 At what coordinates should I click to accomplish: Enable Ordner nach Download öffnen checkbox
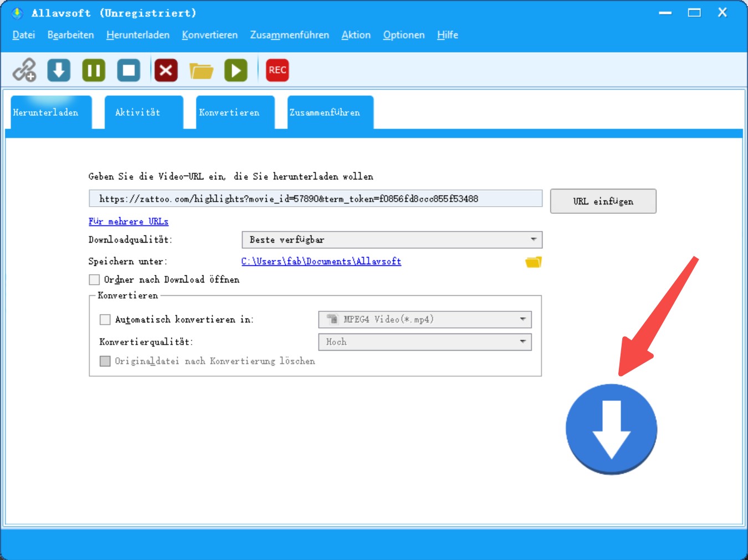(x=95, y=280)
